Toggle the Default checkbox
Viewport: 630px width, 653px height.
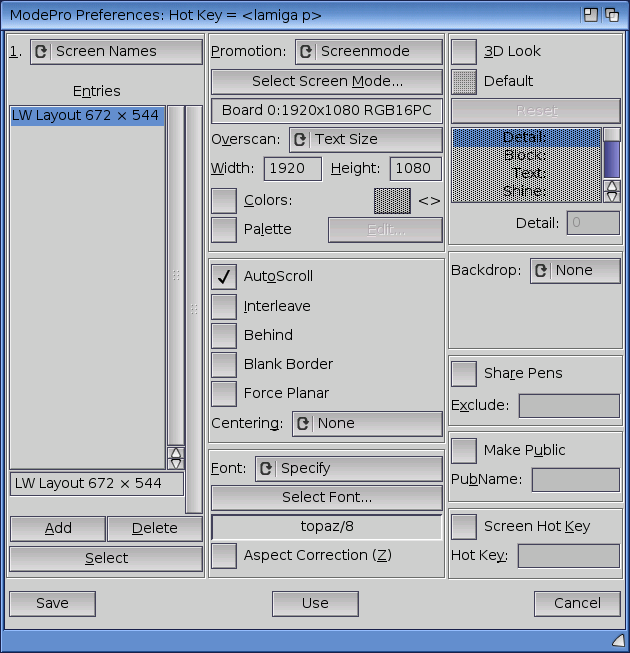(x=464, y=82)
